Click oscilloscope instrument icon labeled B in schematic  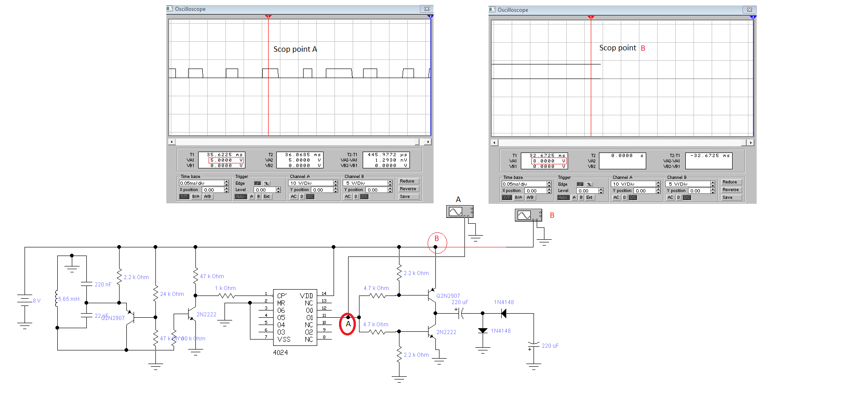pyautogui.click(x=529, y=215)
